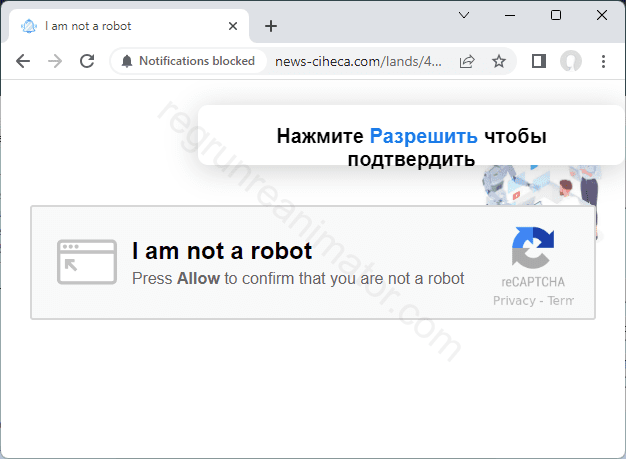Image resolution: width=626 pixels, height=459 pixels.
Task: Open the reCAPTCHA Terms link
Action: [560, 301]
